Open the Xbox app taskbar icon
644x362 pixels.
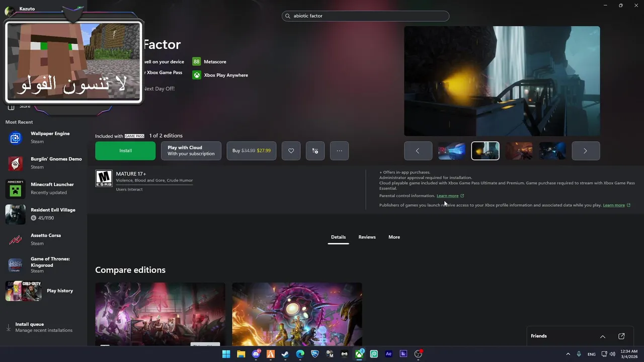click(x=359, y=354)
